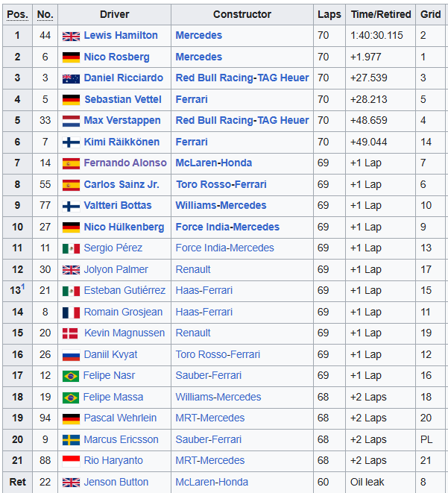Image resolution: width=448 pixels, height=493 pixels.
Task: Click the Finnish flag beside Valtteri Bottas
Action: coord(71,206)
